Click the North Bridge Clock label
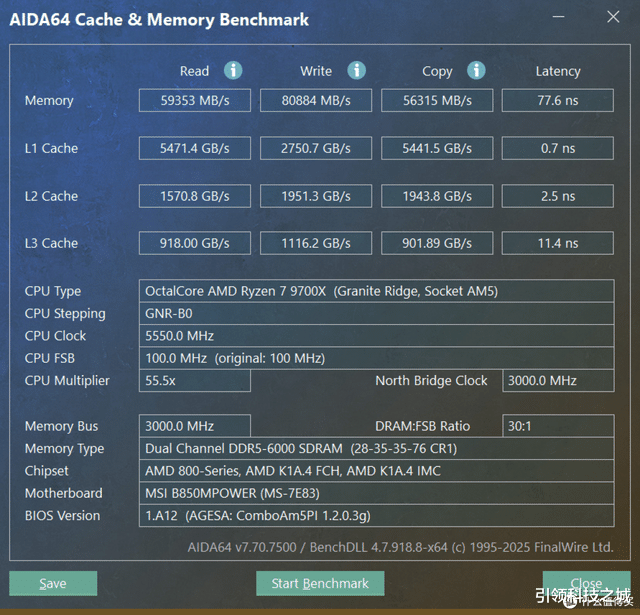Screen dimensions: 640x615 431,381
